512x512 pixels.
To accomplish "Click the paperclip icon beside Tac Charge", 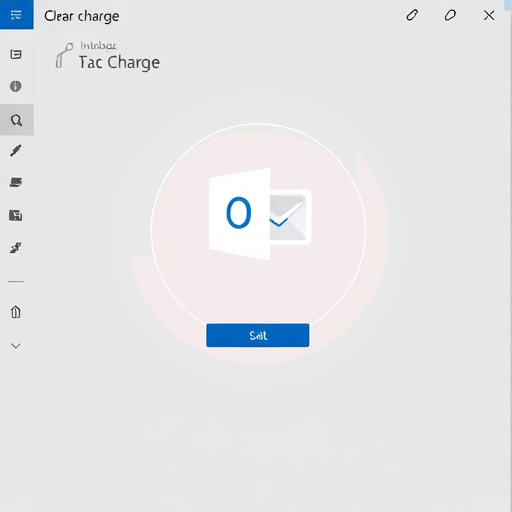I will pyautogui.click(x=64, y=55).
